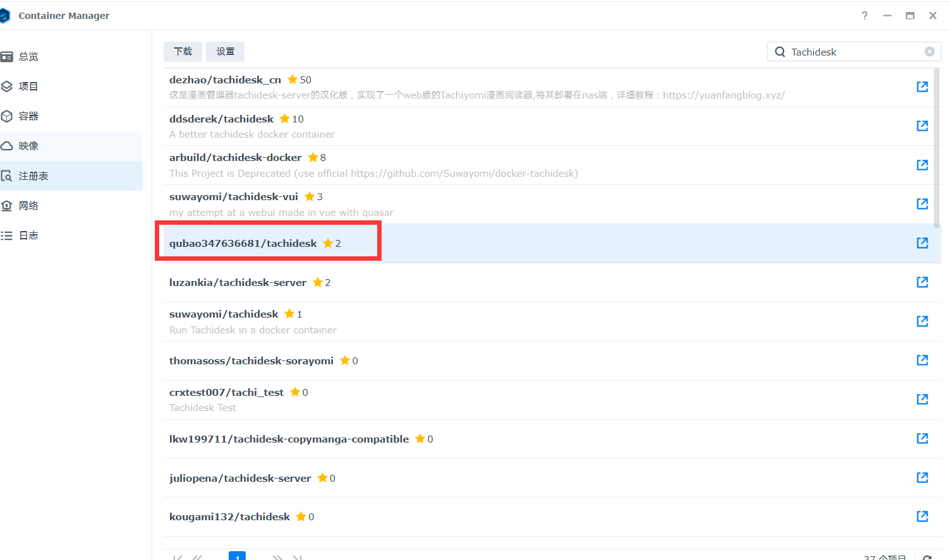Select ddsderek/tachidesk image row

552,126
